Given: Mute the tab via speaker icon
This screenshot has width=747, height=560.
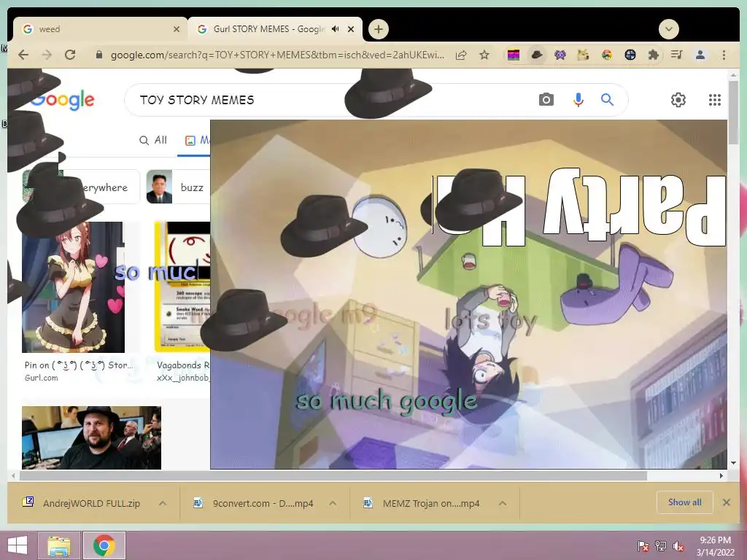Looking at the screenshot, I should (x=336, y=29).
